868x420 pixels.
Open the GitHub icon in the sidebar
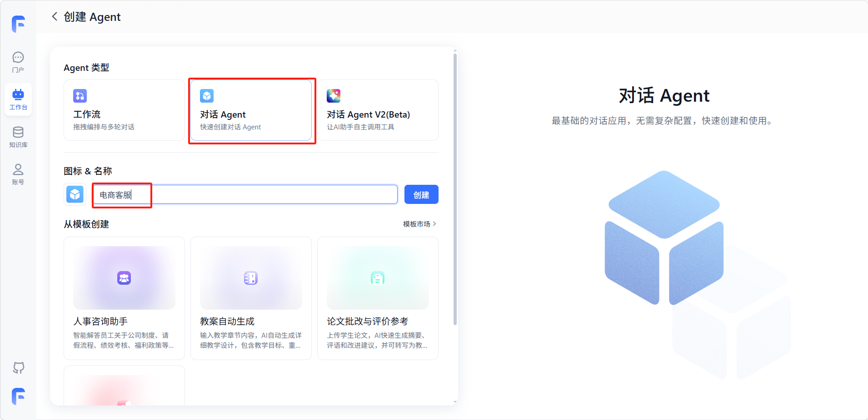point(18,367)
